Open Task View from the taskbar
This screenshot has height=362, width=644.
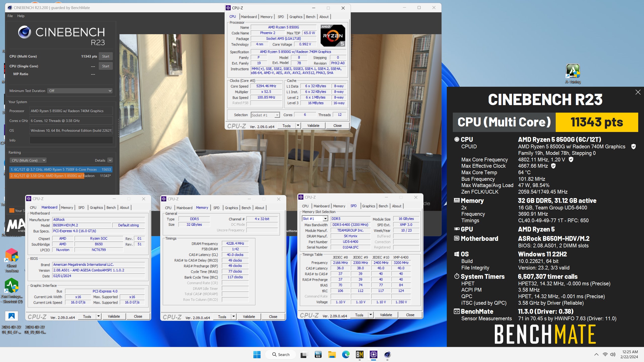pyautogui.click(x=304, y=354)
